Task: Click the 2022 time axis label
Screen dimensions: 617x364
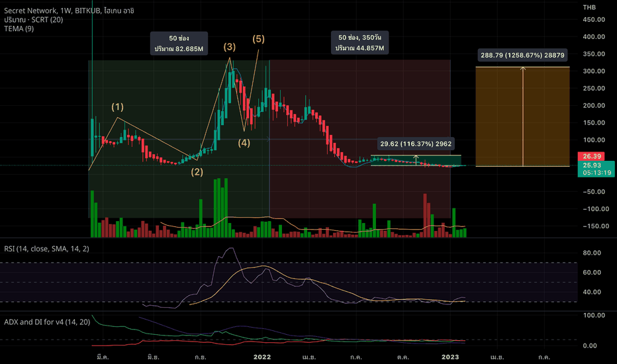Action: click(x=262, y=357)
